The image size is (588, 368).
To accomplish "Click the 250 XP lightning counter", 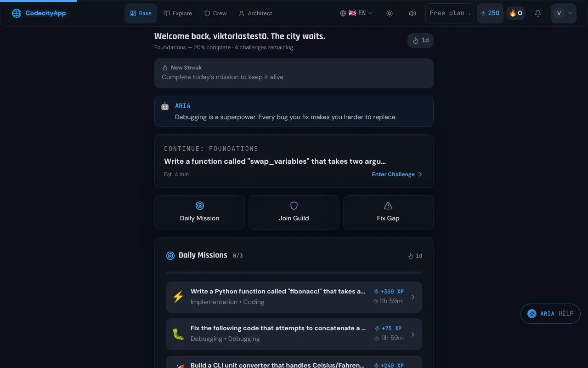I will pyautogui.click(x=490, y=13).
